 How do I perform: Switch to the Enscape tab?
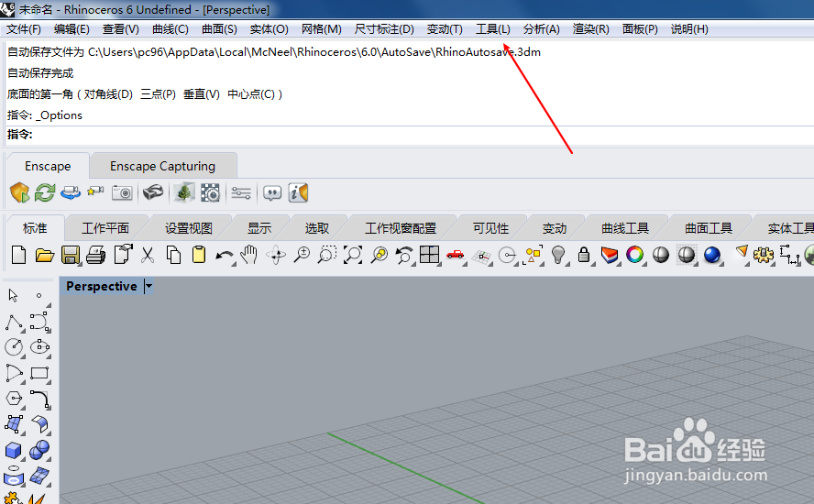[x=48, y=166]
